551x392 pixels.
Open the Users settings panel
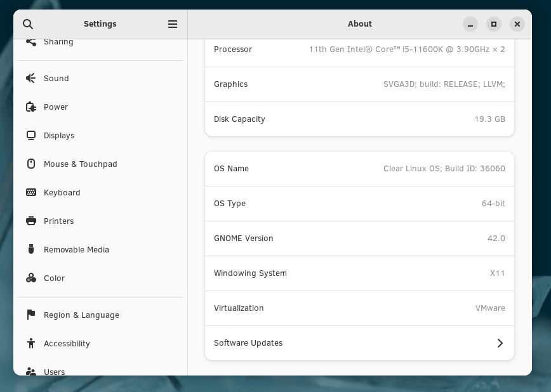point(55,370)
